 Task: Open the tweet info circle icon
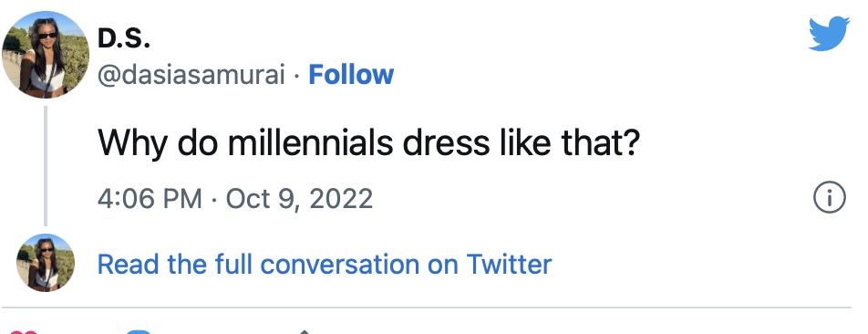point(830,197)
